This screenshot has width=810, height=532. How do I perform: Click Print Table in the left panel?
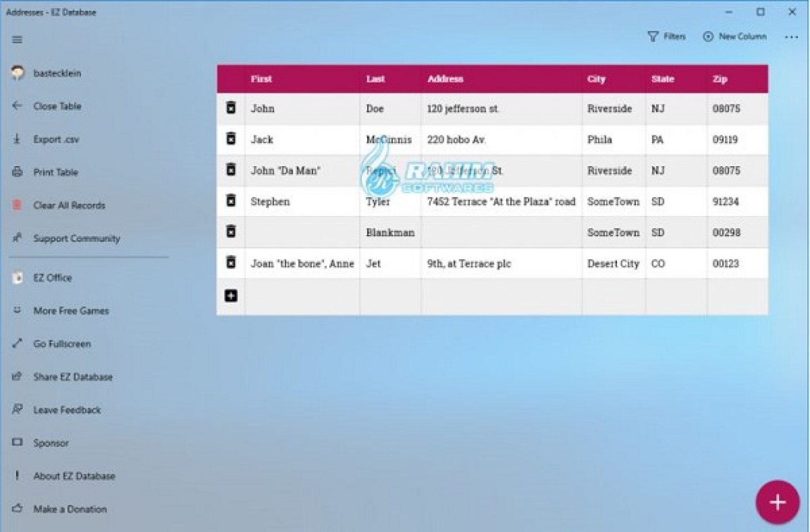click(x=55, y=172)
